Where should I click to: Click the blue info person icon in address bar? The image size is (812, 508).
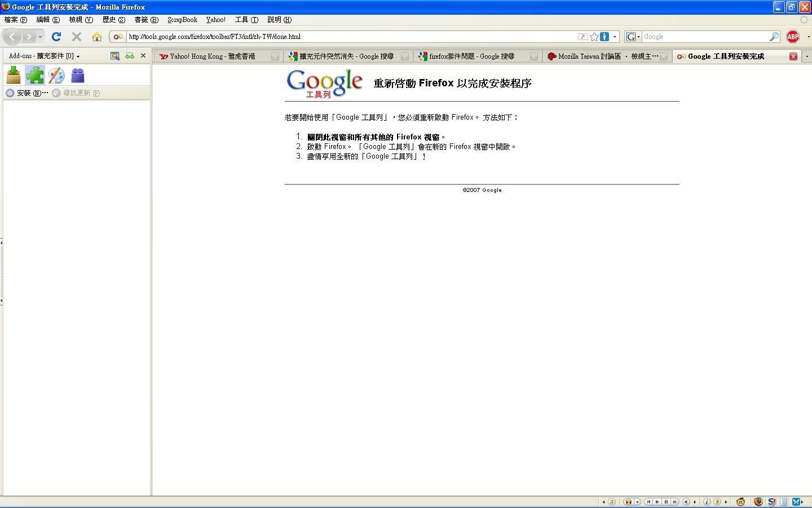[604, 37]
